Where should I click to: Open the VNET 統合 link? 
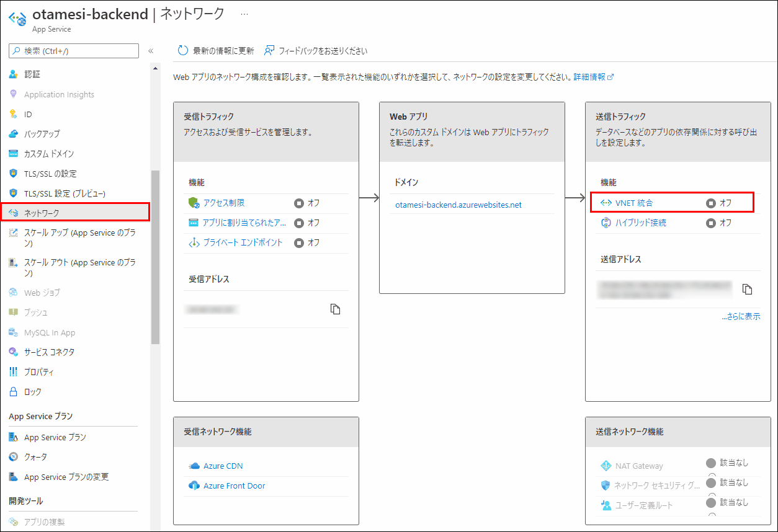634,203
